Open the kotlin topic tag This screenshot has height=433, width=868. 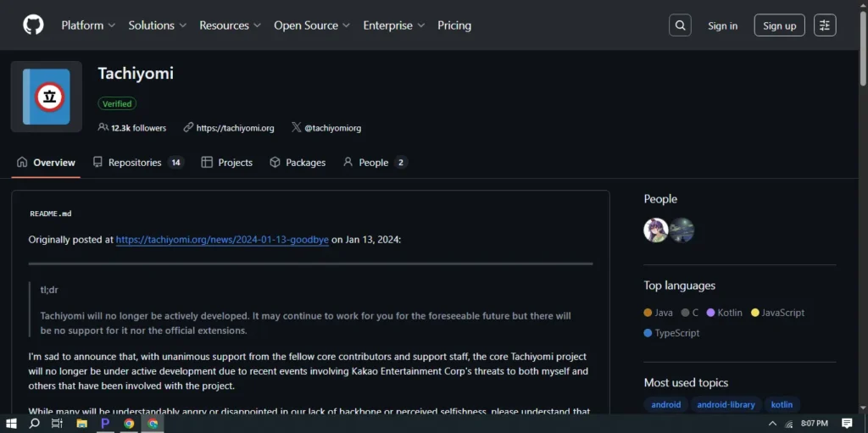coord(782,405)
